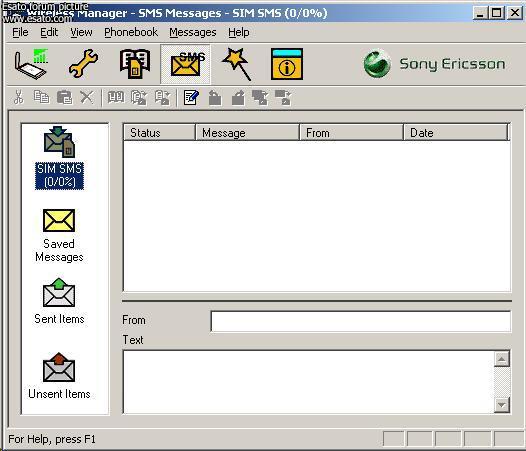Sort by Date column header
The height and width of the screenshot is (451, 526).
[x=456, y=133]
